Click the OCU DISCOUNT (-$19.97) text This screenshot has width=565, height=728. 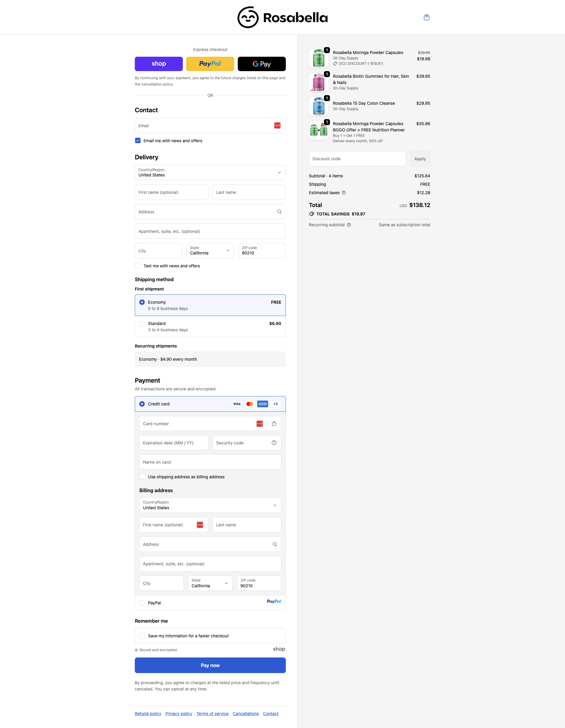tap(361, 64)
